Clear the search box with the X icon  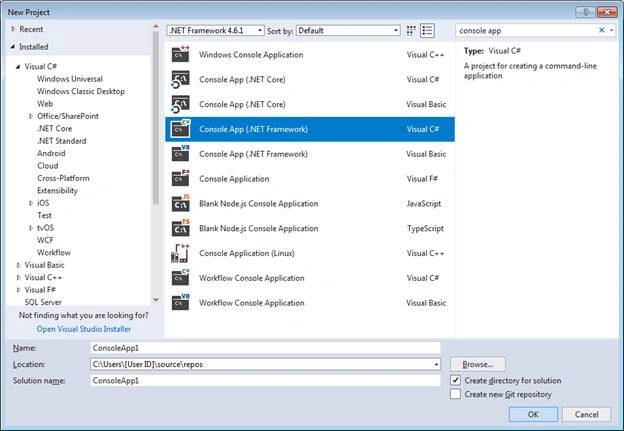coord(602,30)
